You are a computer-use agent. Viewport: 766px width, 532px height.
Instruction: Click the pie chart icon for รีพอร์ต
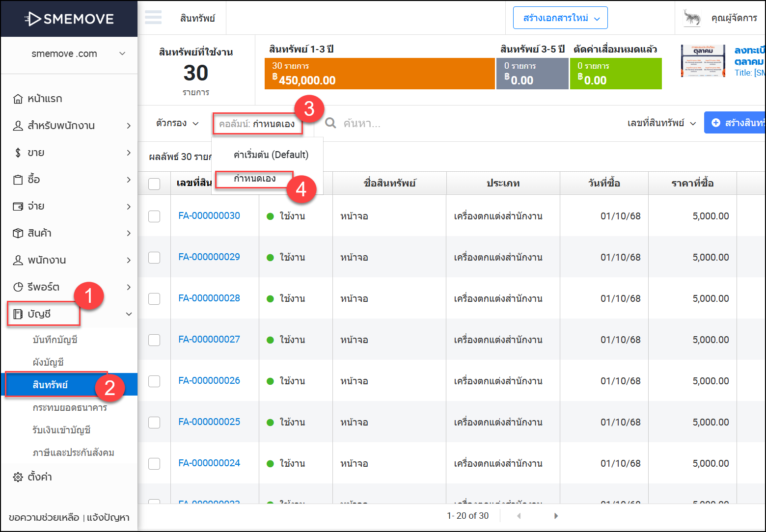tap(18, 287)
